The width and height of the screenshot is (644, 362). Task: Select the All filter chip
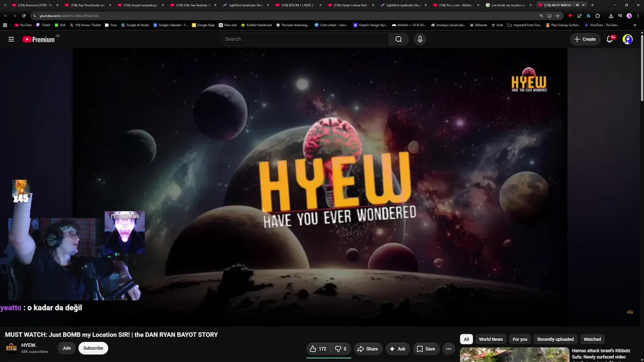click(466, 339)
